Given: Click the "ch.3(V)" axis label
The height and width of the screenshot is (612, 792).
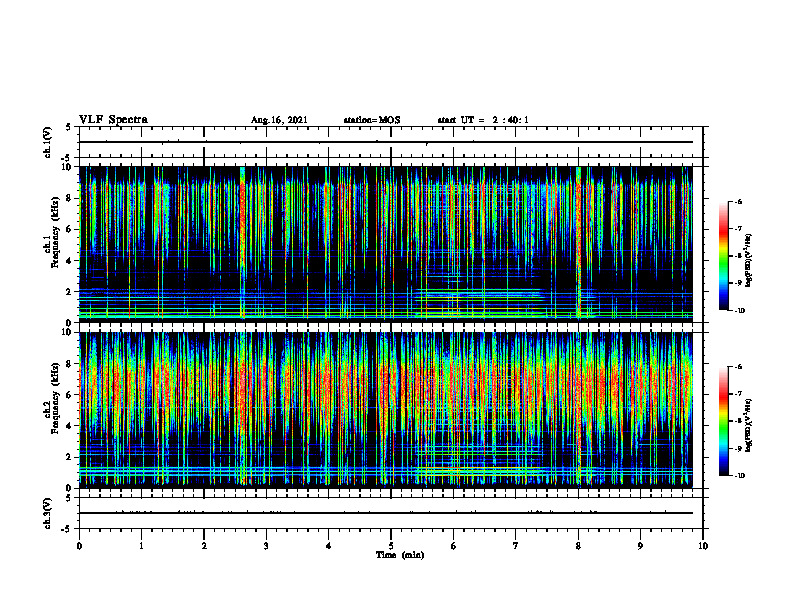Looking at the screenshot, I should coord(47,513).
